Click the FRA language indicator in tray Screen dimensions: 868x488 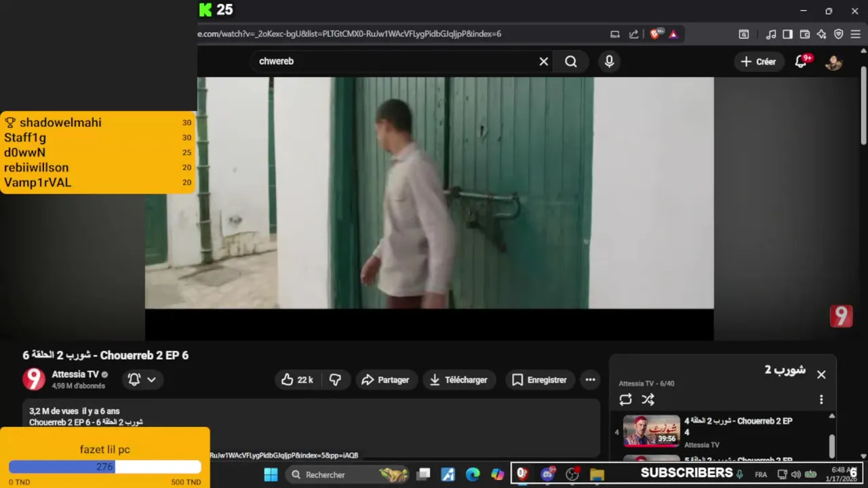(761, 474)
